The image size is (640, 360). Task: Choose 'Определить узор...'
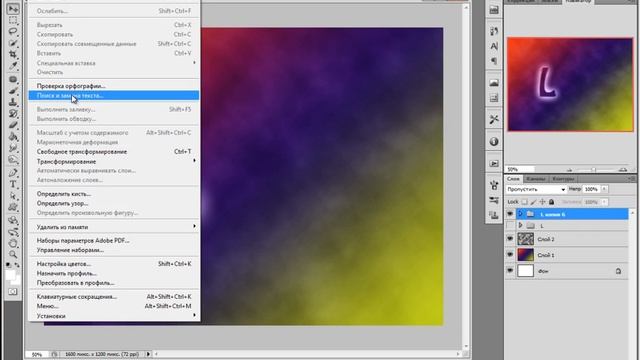[114, 203]
